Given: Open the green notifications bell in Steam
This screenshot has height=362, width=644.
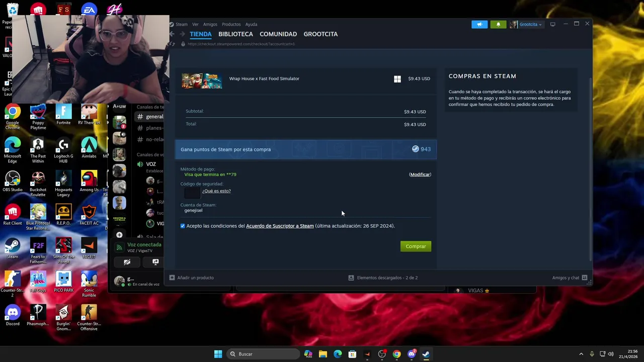Looking at the screenshot, I should click(498, 24).
